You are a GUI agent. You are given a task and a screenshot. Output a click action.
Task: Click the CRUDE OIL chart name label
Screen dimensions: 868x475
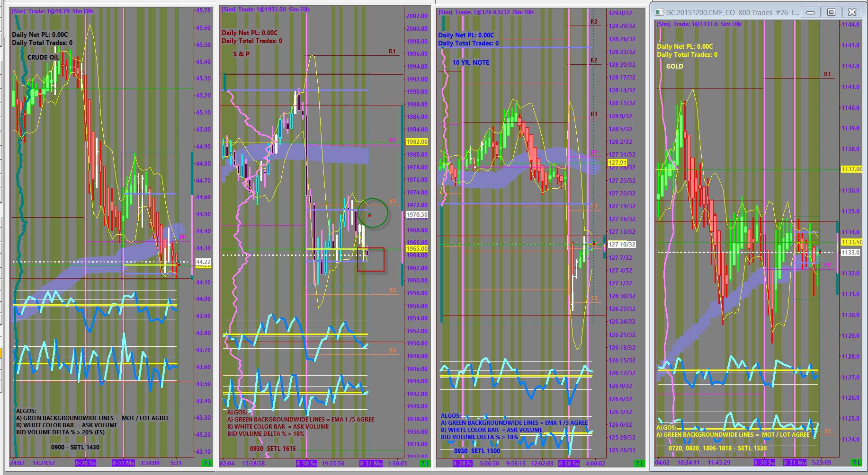coord(43,57)
